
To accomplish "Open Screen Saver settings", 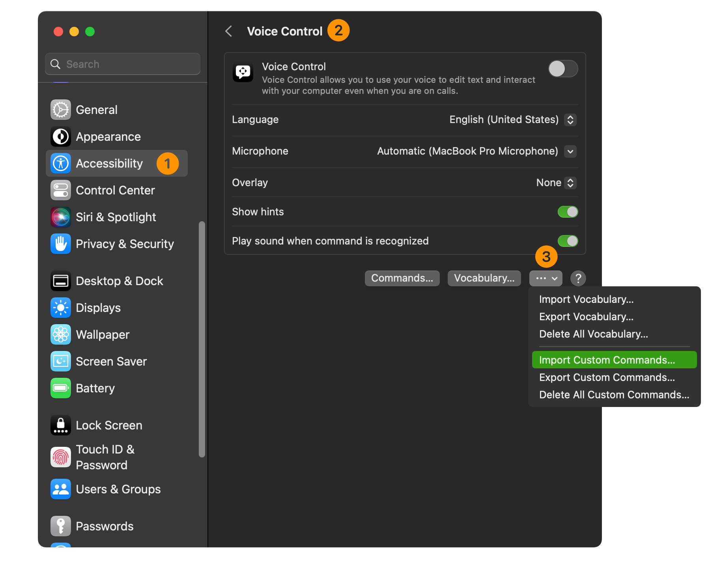I will click(117, 361).
